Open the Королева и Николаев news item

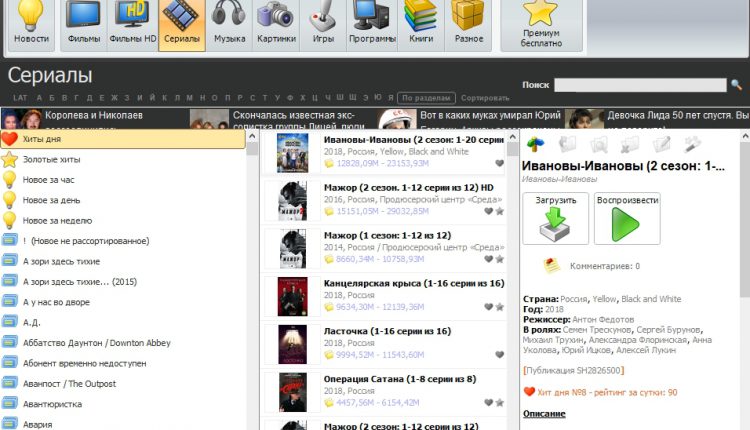tap(93, 118)
